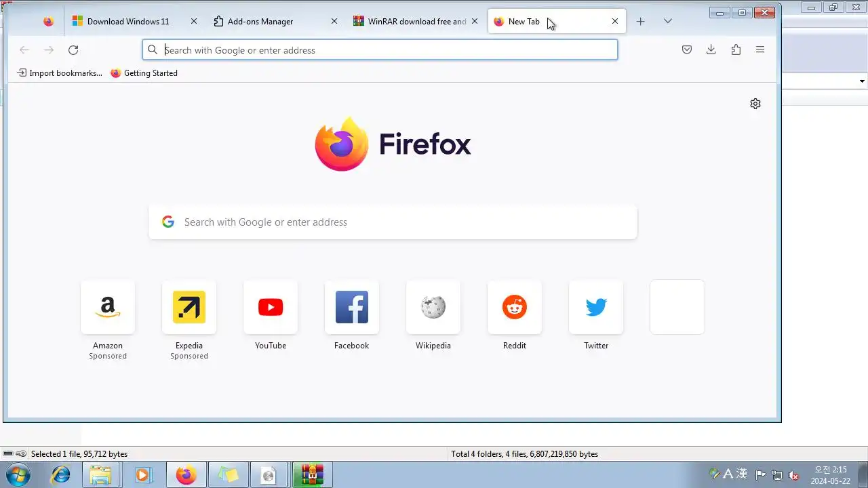868x488 pixels.
Task: Minimize the Firefox window
Action: (x=719, y=12)
